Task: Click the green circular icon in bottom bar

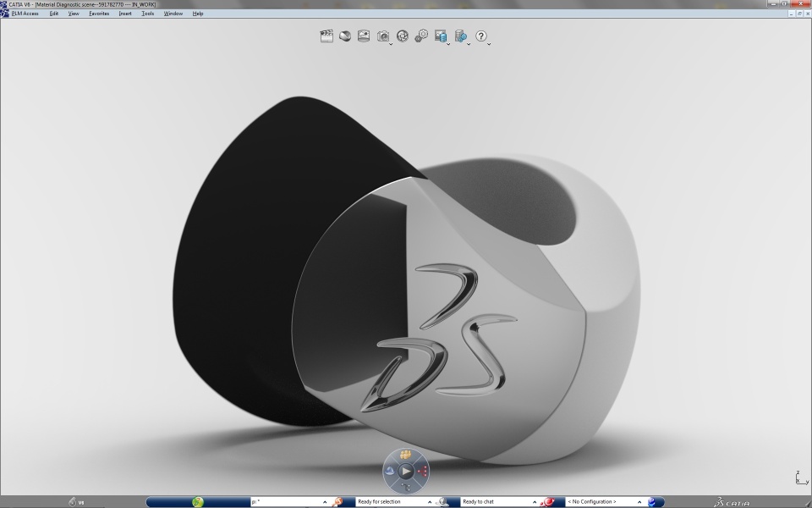Action: [197, 502]
